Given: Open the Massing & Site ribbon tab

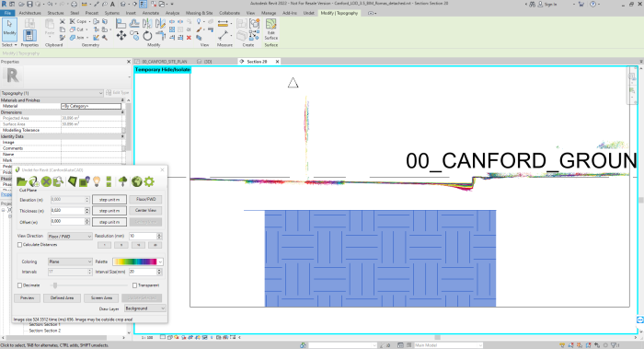Looking at the screenshot, I should click(200, 13).
